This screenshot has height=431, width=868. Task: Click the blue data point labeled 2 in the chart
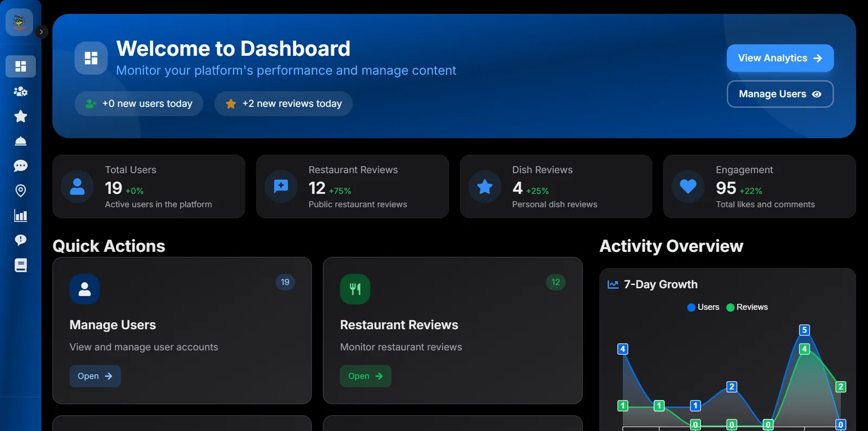732,387
